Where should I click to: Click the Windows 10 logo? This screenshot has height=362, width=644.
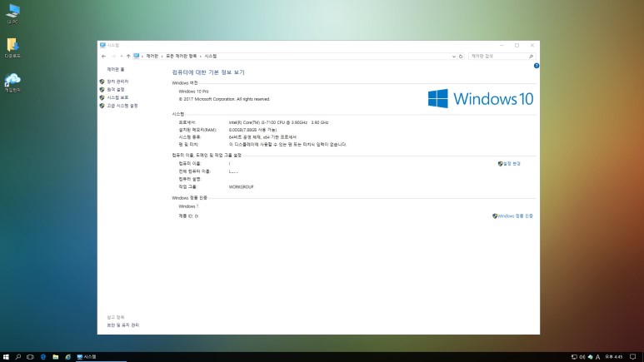click(x=481, y=98)
